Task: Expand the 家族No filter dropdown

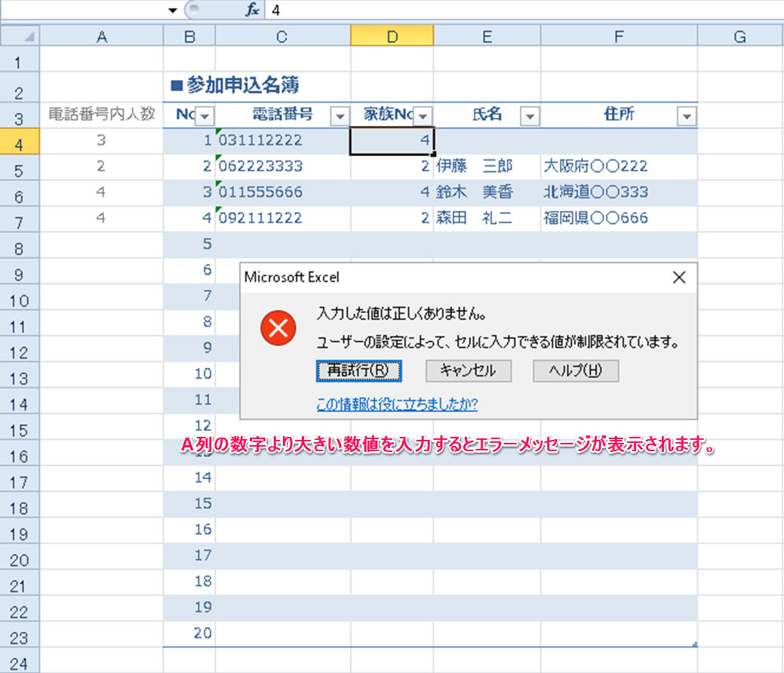Action: (x=423, y=115)
